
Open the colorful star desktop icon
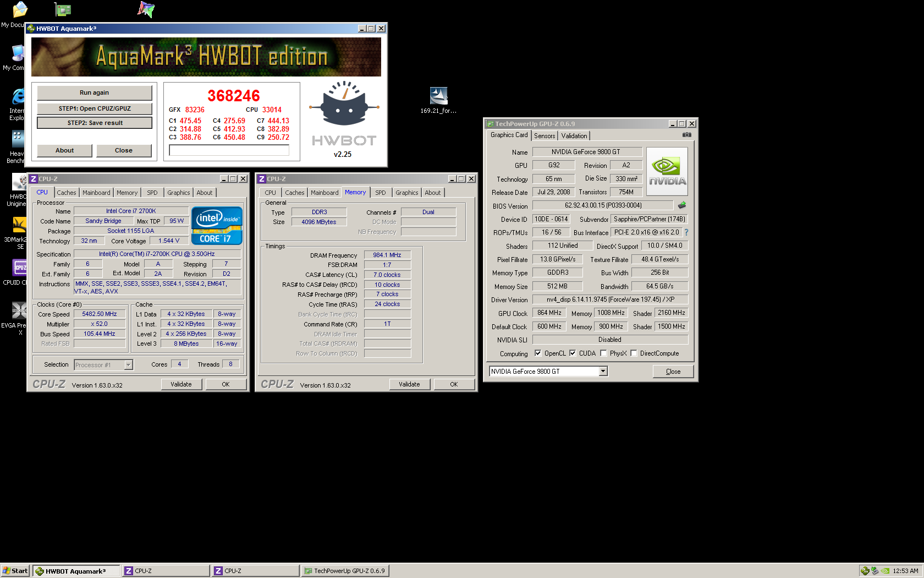point(146,9)
